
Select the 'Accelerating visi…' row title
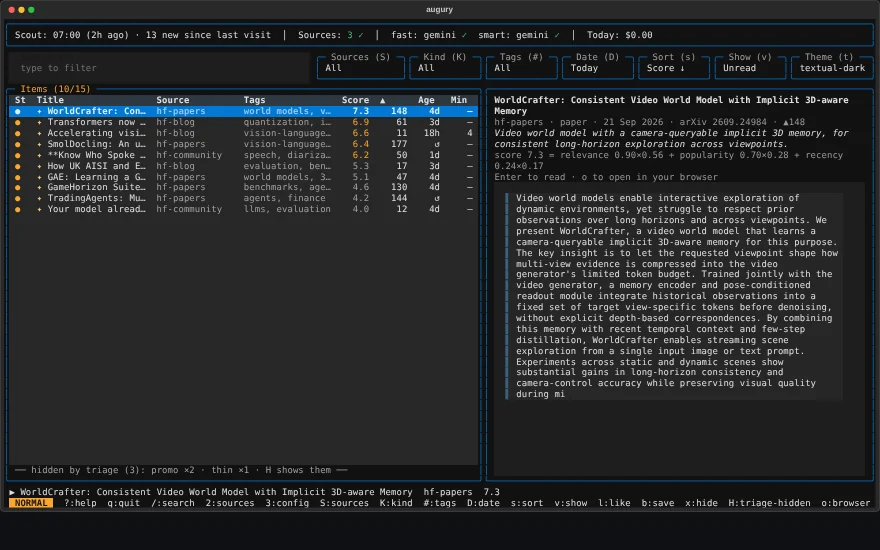(97, 133)
